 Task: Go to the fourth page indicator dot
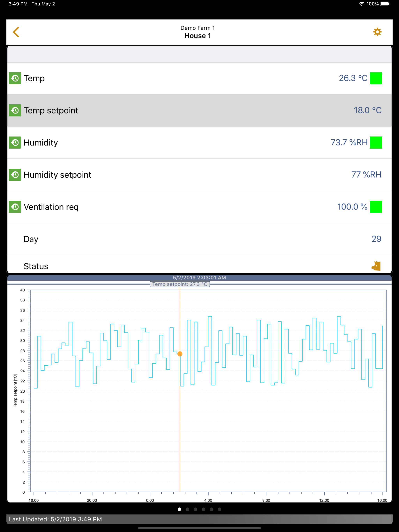(204, 509)
